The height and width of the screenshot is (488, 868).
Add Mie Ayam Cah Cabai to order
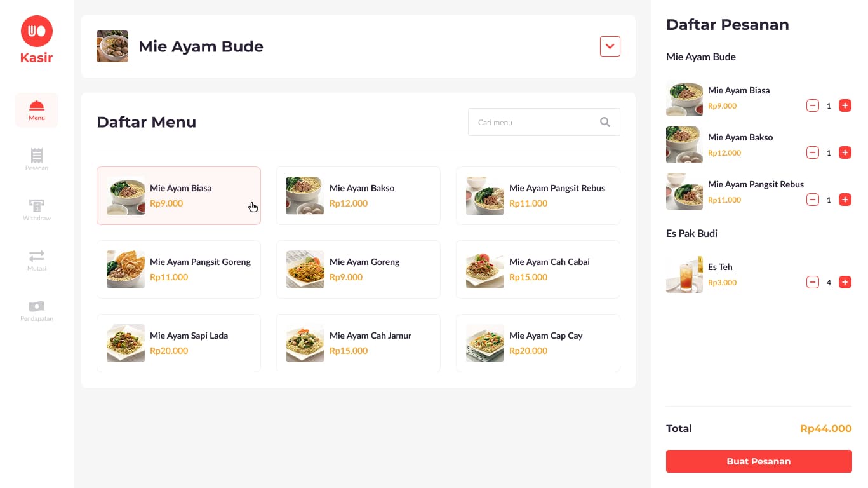point(538,269)
